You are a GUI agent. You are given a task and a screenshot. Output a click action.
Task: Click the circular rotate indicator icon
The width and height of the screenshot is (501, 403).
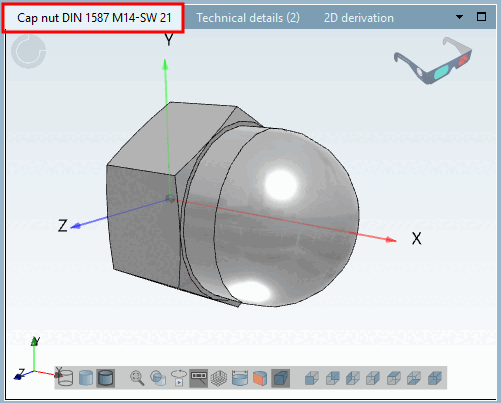[x=29, y=51]
